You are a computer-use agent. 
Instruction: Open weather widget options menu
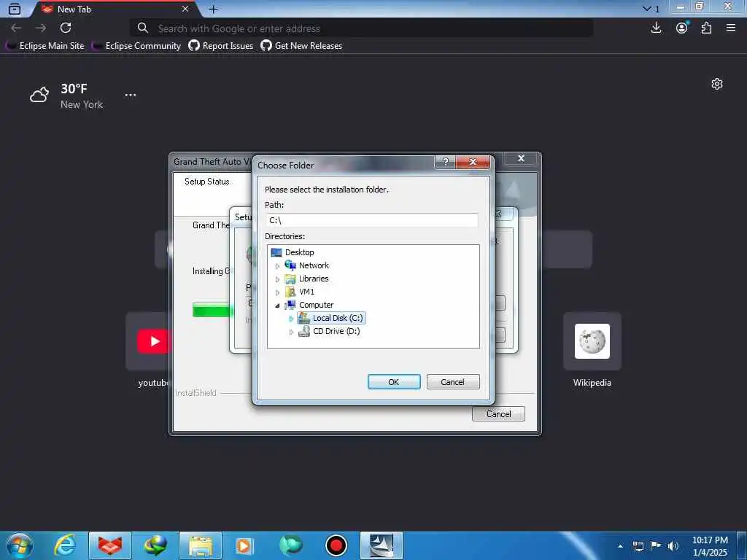click(x=131, y=95)
